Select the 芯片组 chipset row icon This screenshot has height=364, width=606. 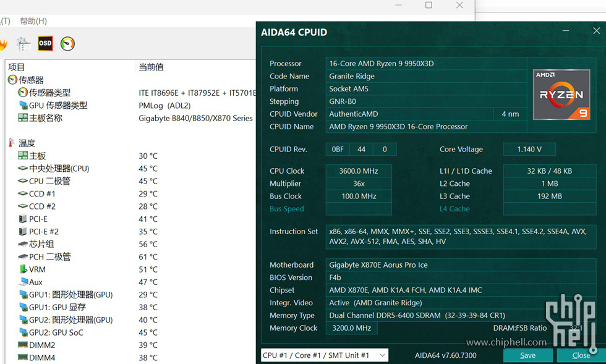(x=23, y=244)
